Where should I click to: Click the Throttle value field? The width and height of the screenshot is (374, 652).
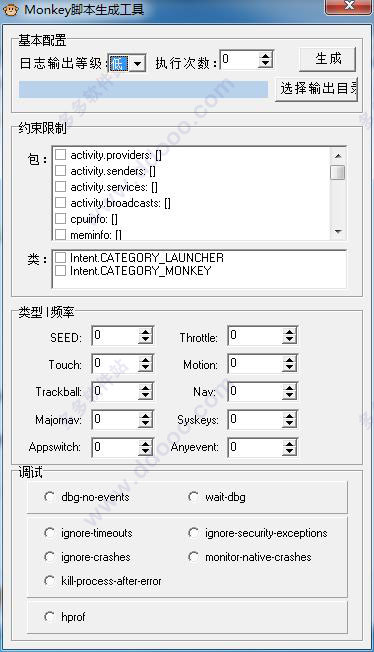pos(255,336)
